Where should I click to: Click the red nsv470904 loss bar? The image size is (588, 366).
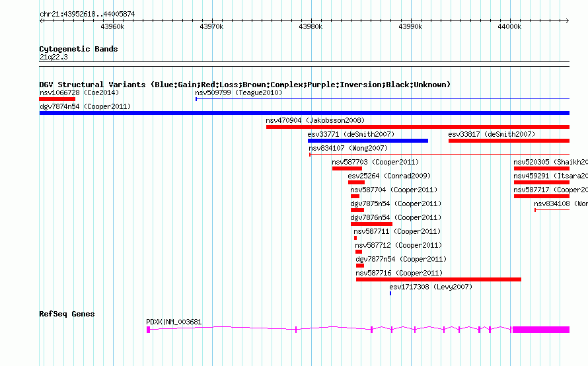418,127
